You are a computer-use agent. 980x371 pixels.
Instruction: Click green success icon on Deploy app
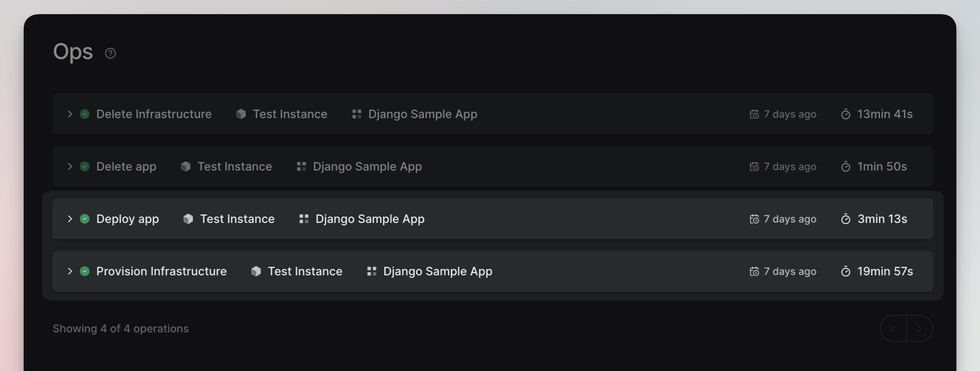[x=84, y=219]
